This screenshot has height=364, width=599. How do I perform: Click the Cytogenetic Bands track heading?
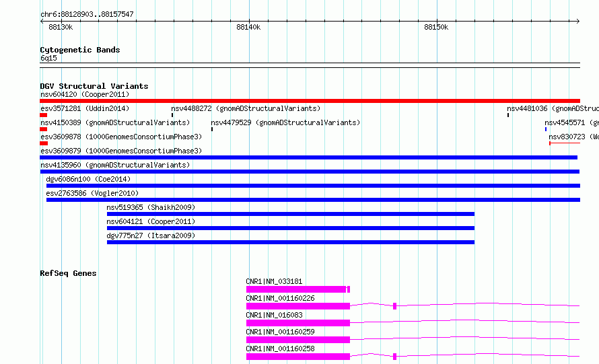(80, 50)
